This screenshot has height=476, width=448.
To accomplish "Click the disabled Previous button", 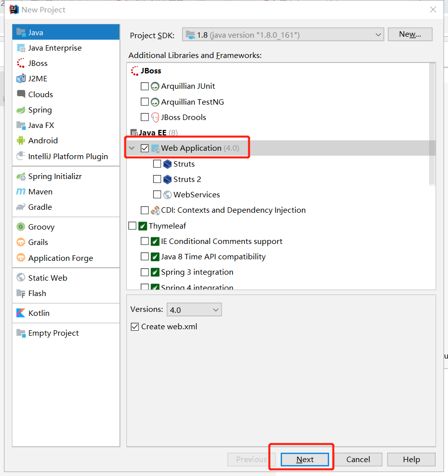I will 251,459.
